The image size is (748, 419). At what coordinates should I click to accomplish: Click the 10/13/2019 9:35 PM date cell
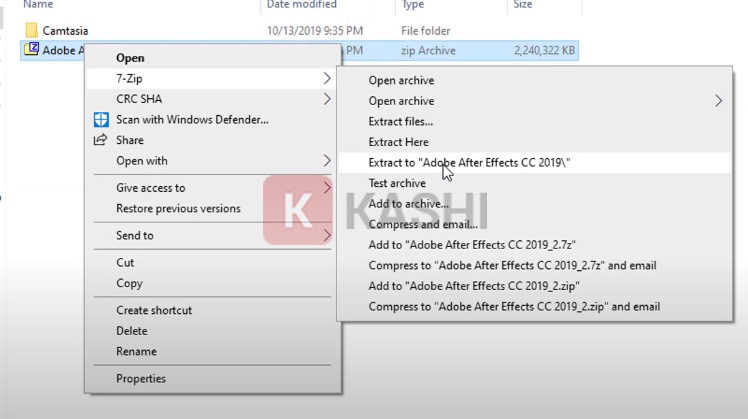(315, 31)
